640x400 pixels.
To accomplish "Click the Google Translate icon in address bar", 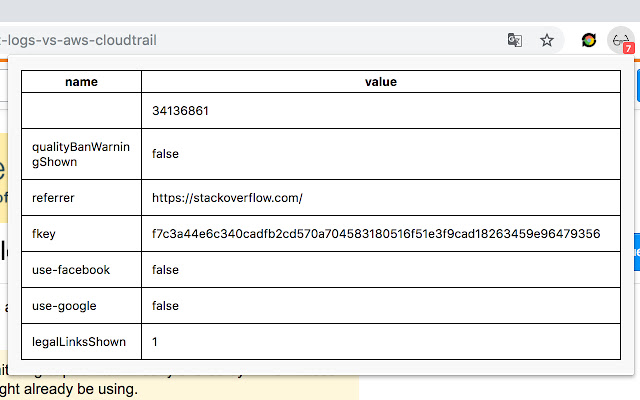I will pos(514,40).
